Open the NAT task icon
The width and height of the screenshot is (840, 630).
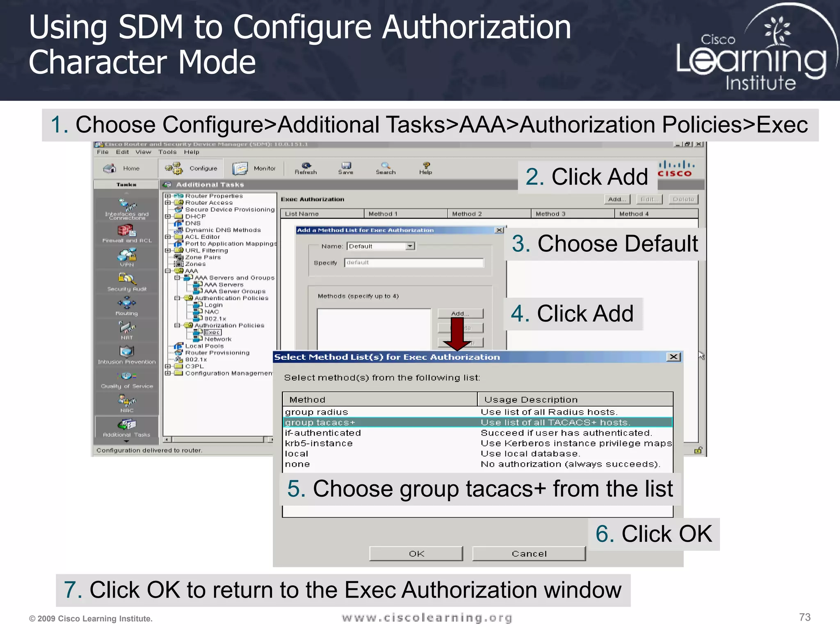tap(127, 331)
